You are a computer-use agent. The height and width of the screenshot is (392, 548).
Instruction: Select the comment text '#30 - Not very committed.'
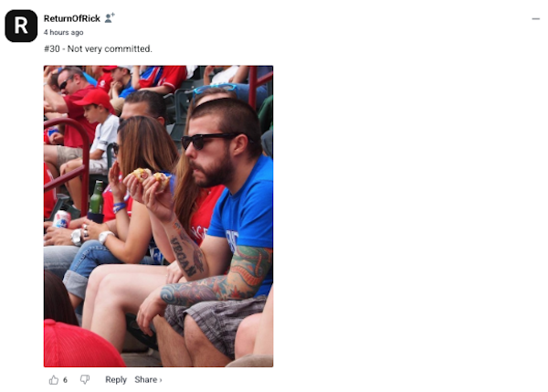click(98, 48)
